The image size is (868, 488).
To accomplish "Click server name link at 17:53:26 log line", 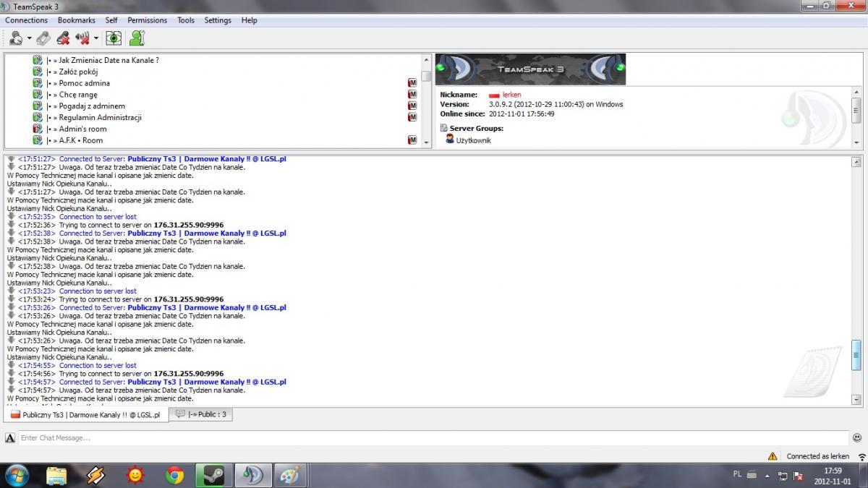I will pos(207,307).
